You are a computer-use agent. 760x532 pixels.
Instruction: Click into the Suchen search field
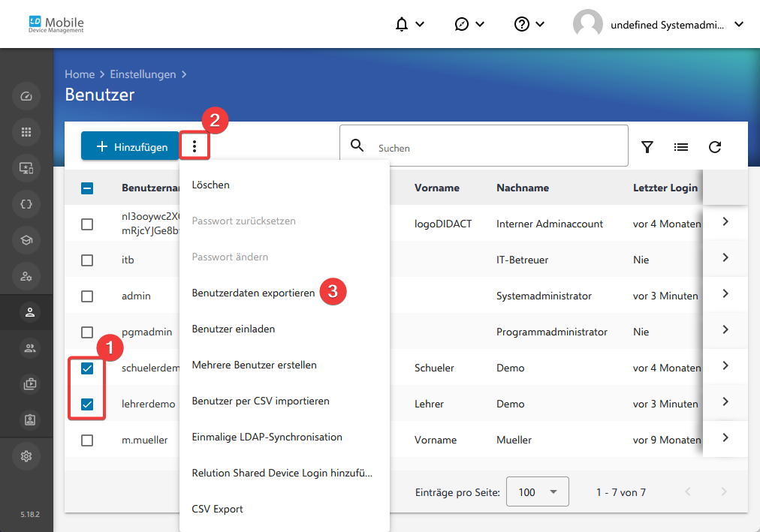coord(484,146)
